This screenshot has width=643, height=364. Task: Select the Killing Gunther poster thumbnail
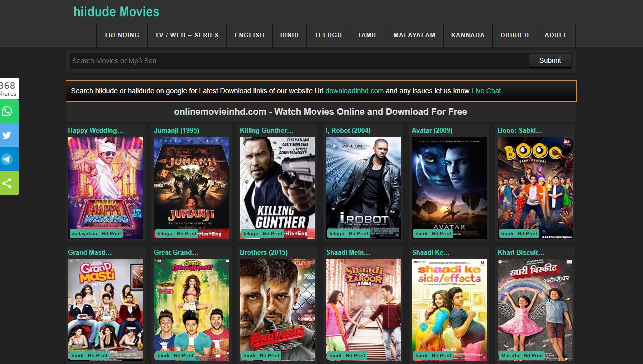(277, 188)
